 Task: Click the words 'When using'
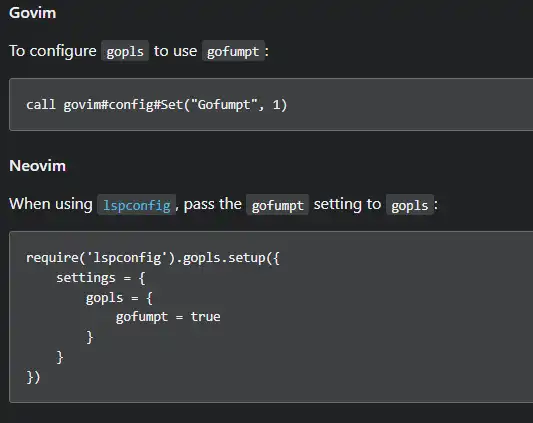point(51,204)
